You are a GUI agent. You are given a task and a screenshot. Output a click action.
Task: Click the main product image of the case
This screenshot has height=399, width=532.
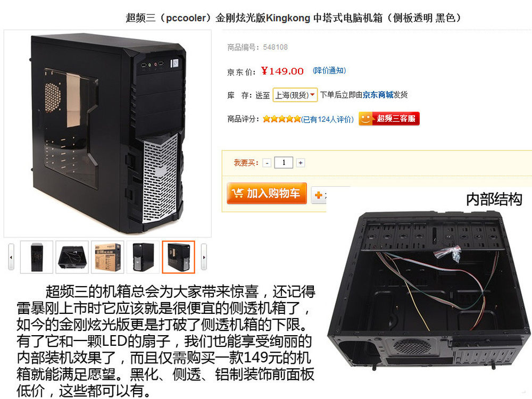107,134
